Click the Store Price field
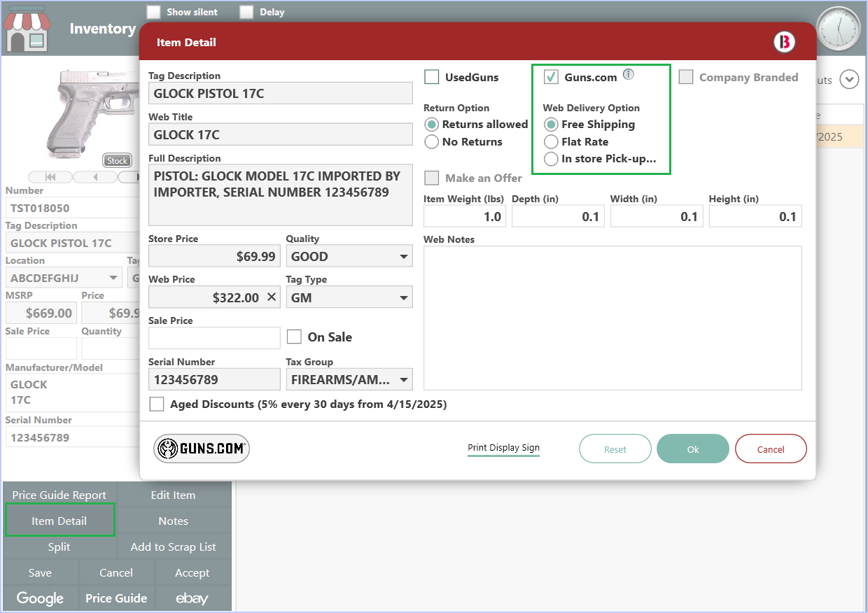This screenshot has height=613, width=868. tap(214, 256)
